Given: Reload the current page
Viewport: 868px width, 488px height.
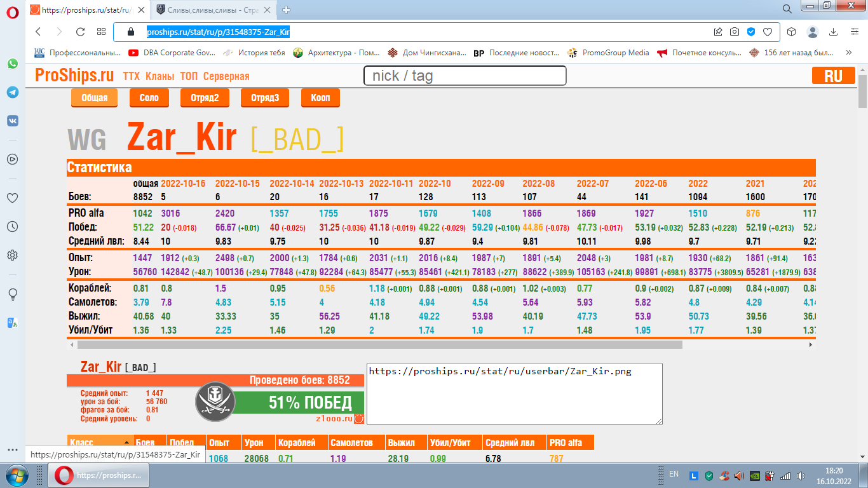Looking at the screenshot, I should tap(80, 32).
